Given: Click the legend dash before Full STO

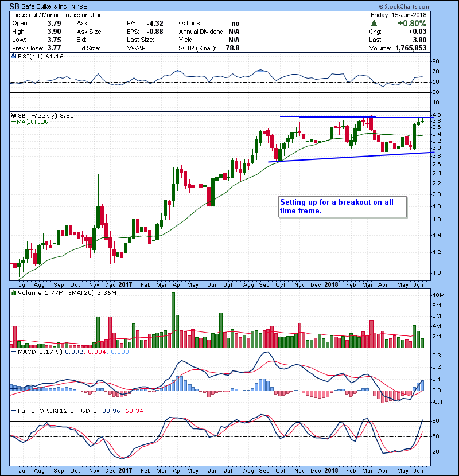Looking at the screenshot, I should click(13, 411).
